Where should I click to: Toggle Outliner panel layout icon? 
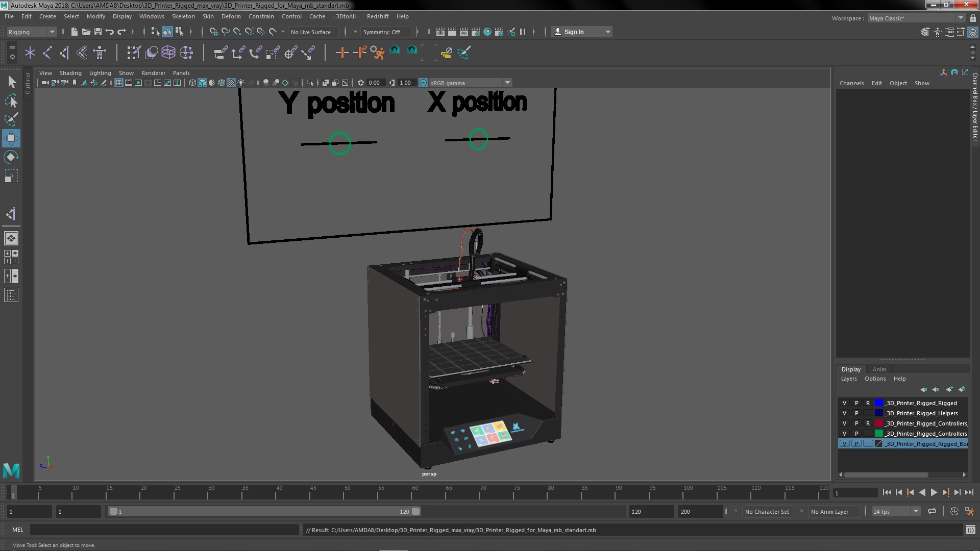pos(11,295)
